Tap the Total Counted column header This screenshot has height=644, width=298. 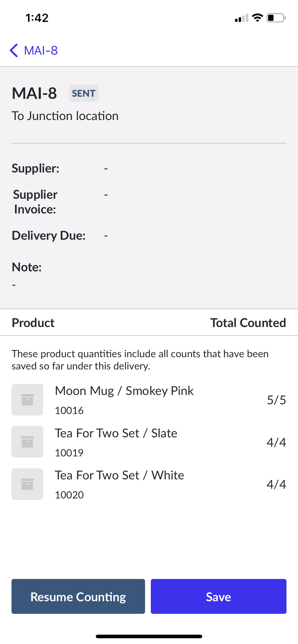click(248, 323)
